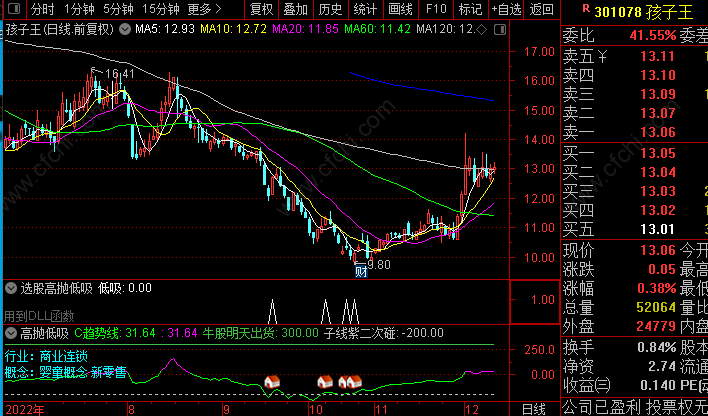Activate the 画线 drawing tools button
The height and width of the screenshot is (416, 708).
click(400, 9)
